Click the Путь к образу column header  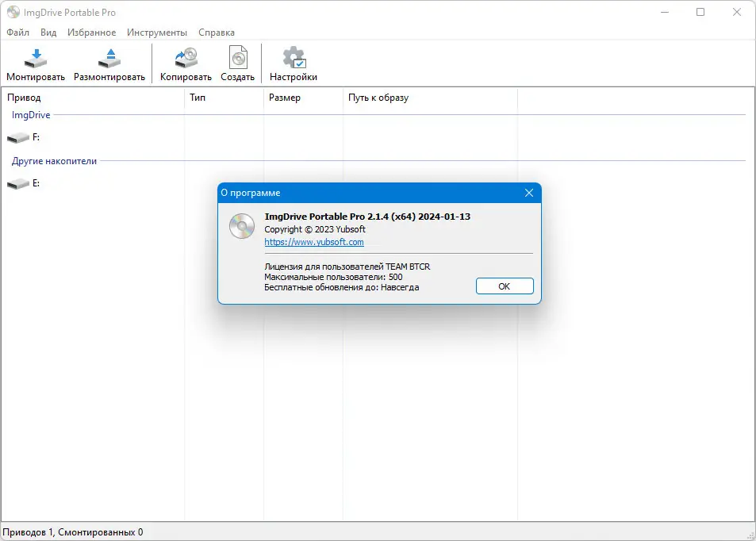coord(431,98)
